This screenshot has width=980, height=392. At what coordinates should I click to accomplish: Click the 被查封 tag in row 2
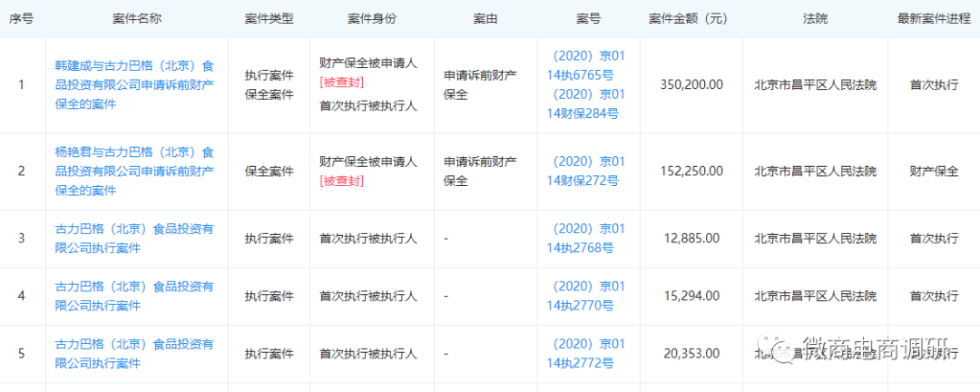click(x=342, y=181)
